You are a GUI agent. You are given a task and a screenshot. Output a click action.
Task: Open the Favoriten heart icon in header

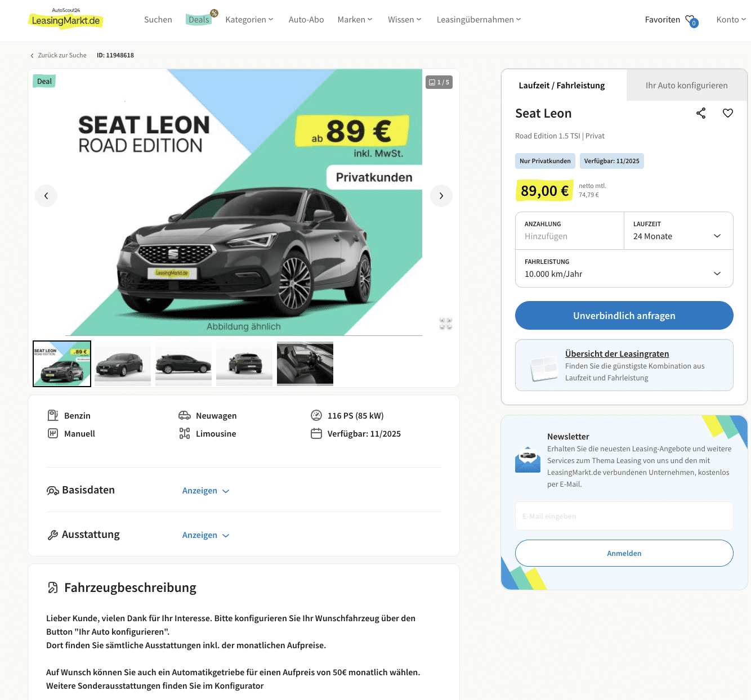(x=691, y=20)
